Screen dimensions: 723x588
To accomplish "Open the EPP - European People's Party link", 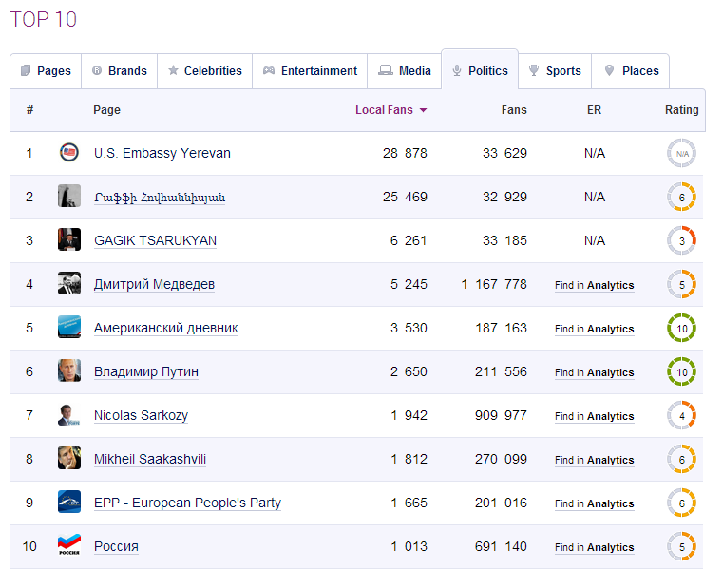I will (188, 503).
